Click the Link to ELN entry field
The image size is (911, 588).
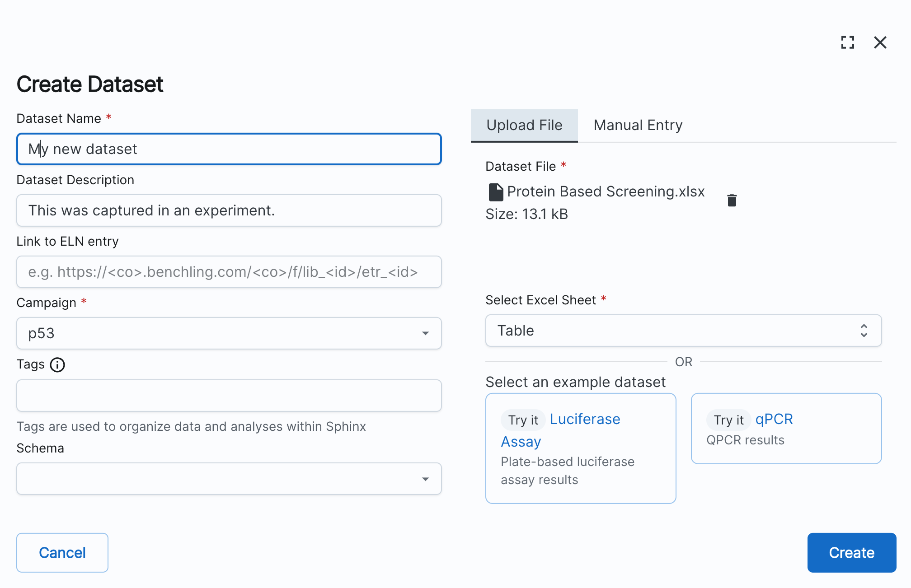pos(229,272)
